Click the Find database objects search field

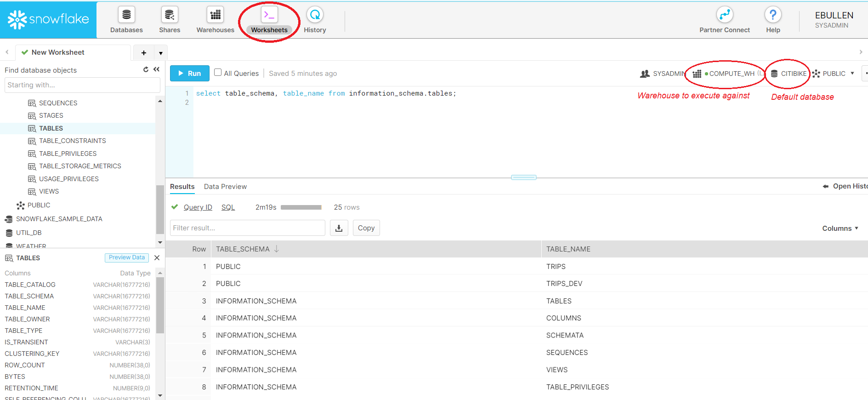(x=82, y=85)
